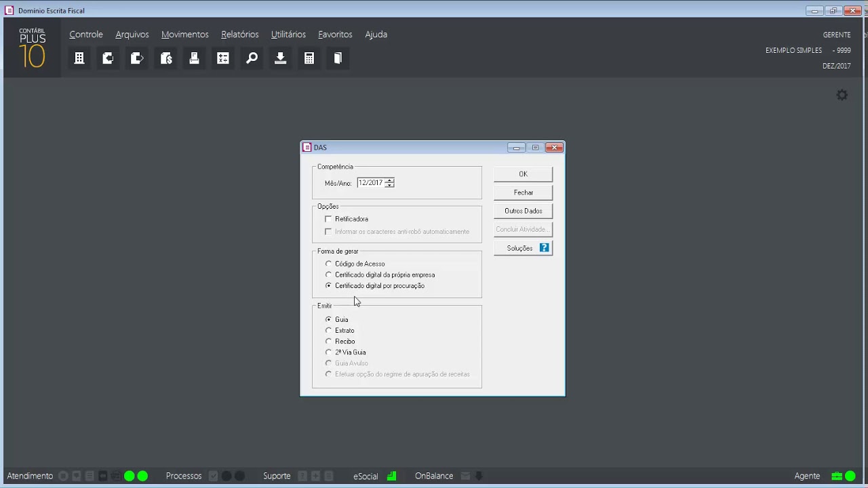Open the Favoritos menu
Image resolution: width=868 pixels, height=488 pixels.
click(x=335, y=34)
